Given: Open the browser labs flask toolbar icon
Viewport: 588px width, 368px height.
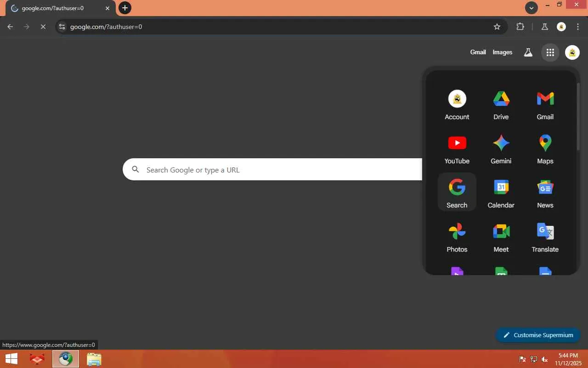Looking at the screenshot, I should coord(545,27).
